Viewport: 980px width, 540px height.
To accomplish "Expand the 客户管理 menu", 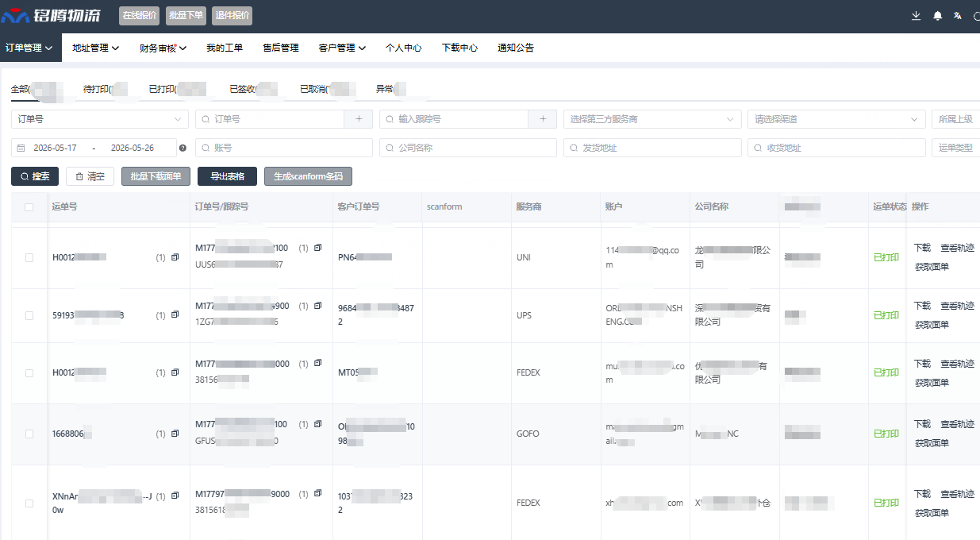I will coord(342,48).
